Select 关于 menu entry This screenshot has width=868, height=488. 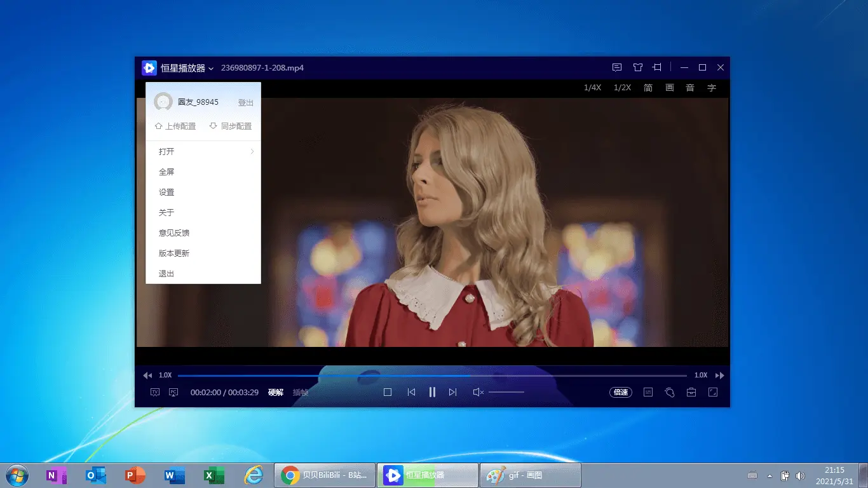pos(203,212)
